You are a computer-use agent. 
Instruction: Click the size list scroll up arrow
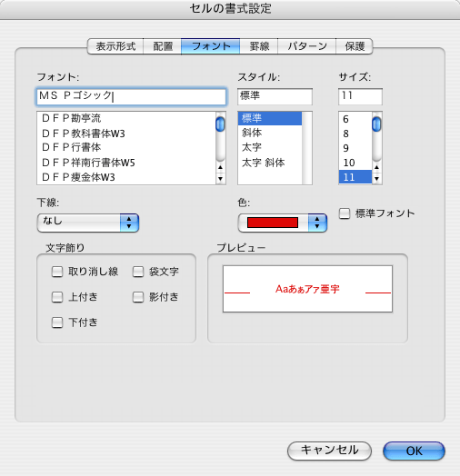pos(376,167)
